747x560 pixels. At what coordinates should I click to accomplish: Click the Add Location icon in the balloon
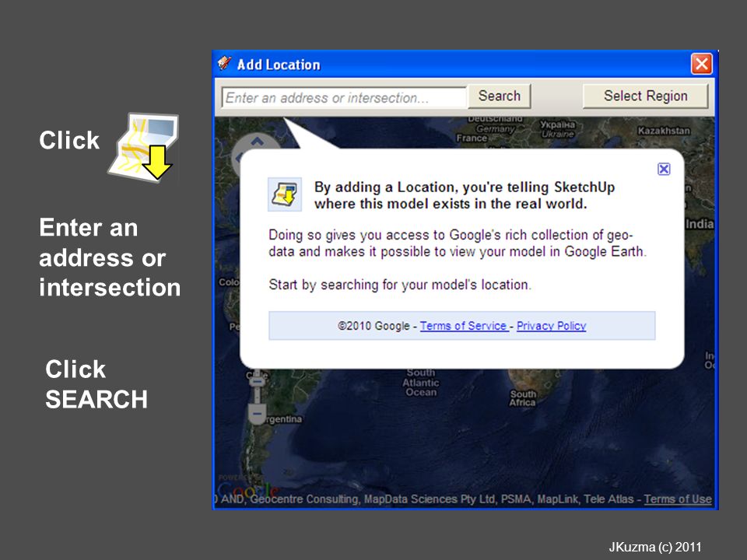pos(285,194)
